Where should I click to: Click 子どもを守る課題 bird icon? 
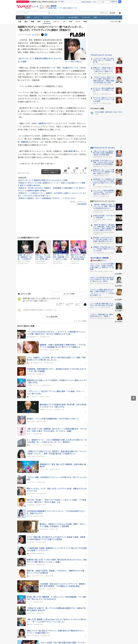pos(92,113)
